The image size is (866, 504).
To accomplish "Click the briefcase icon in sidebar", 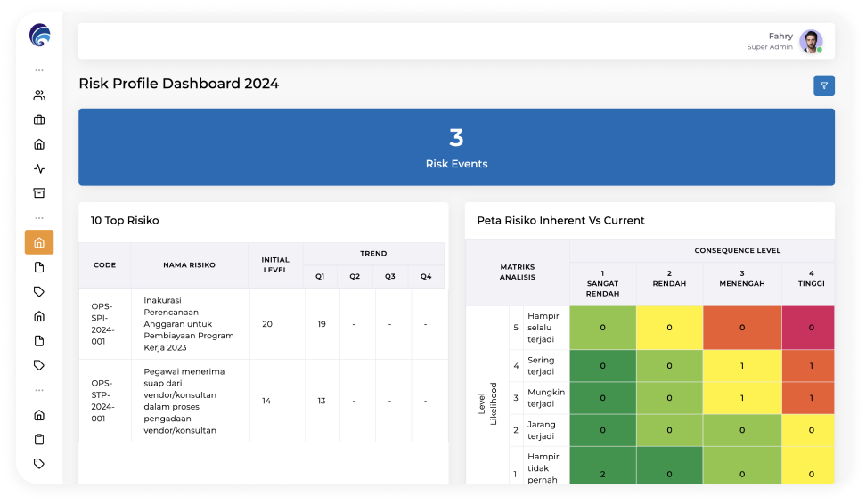I will (39, 119).
